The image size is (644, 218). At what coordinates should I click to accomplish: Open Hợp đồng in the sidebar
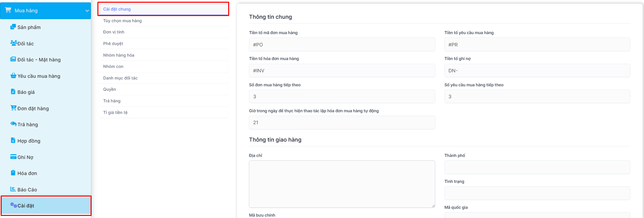coord(29,141)
